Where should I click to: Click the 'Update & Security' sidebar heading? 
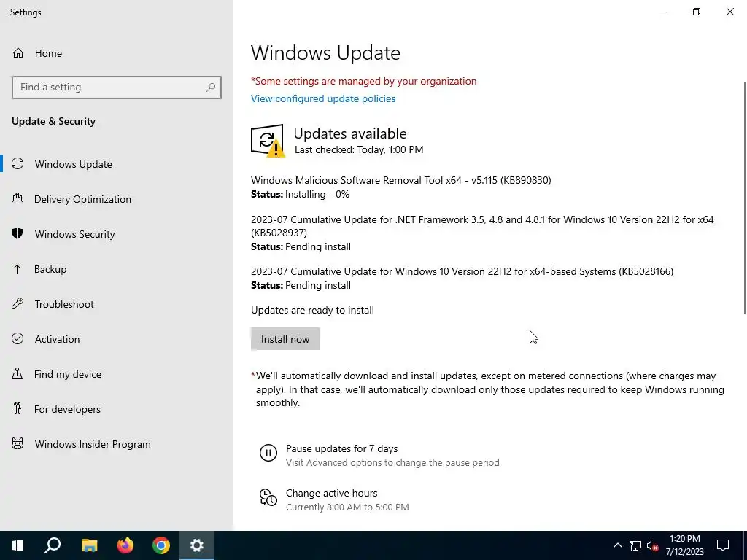[53, 121]
